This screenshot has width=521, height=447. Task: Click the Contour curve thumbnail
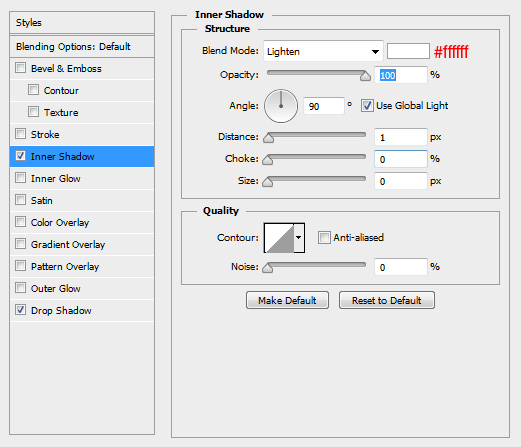pos(279,238)
